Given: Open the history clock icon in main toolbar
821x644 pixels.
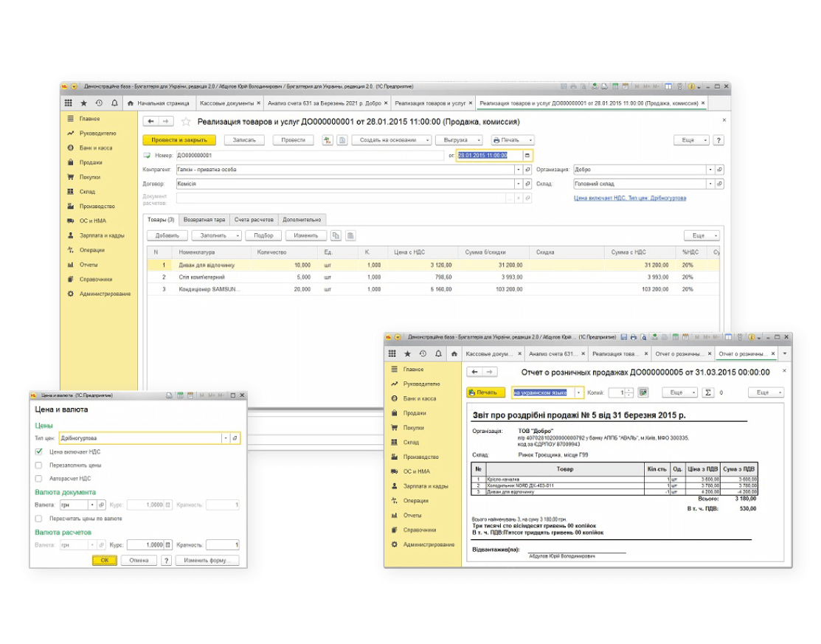Looking at the screenshot, I should click(x=99, y=103).
